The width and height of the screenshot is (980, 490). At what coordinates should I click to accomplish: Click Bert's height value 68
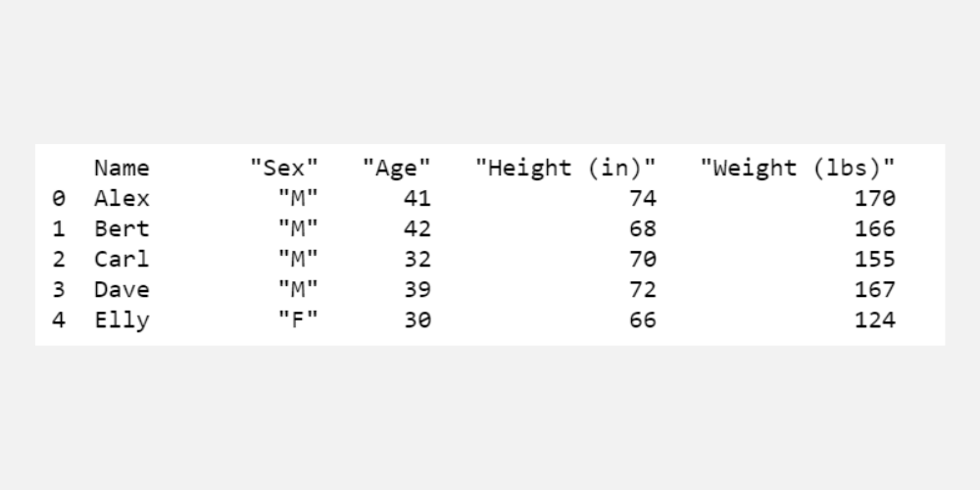tap(643, 229)
